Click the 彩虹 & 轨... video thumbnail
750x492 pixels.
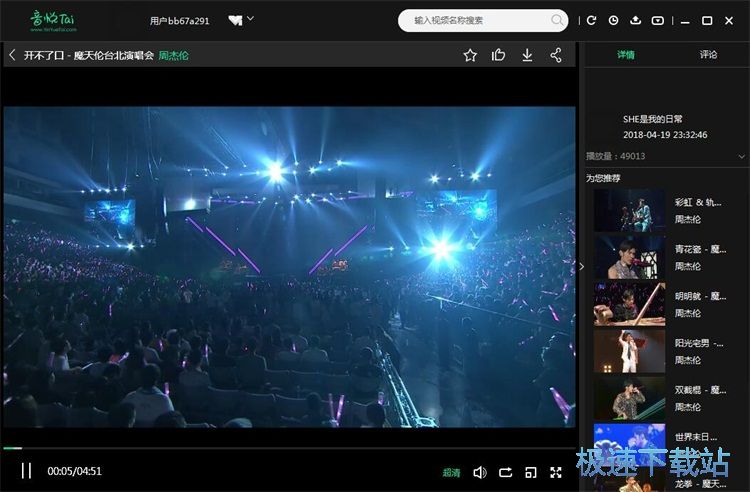coord(629,210)
